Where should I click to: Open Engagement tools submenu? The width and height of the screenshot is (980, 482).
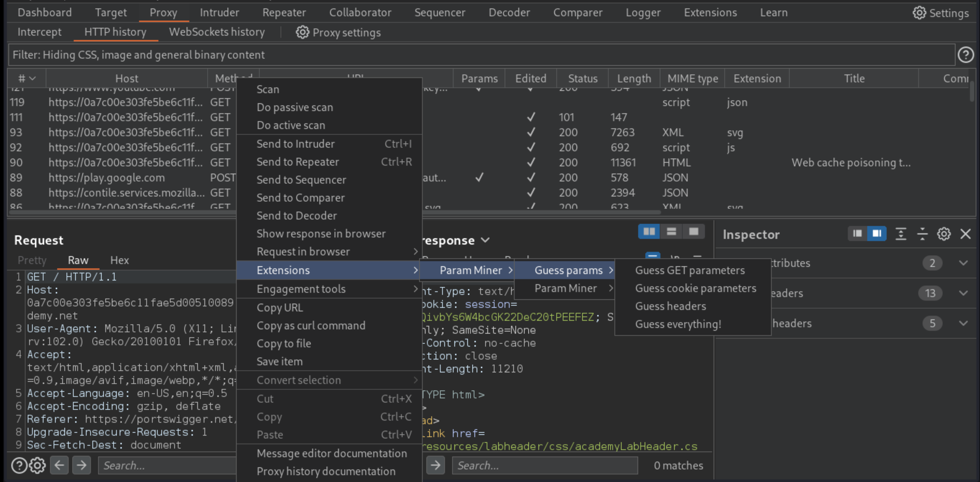[x=329, y=289]
